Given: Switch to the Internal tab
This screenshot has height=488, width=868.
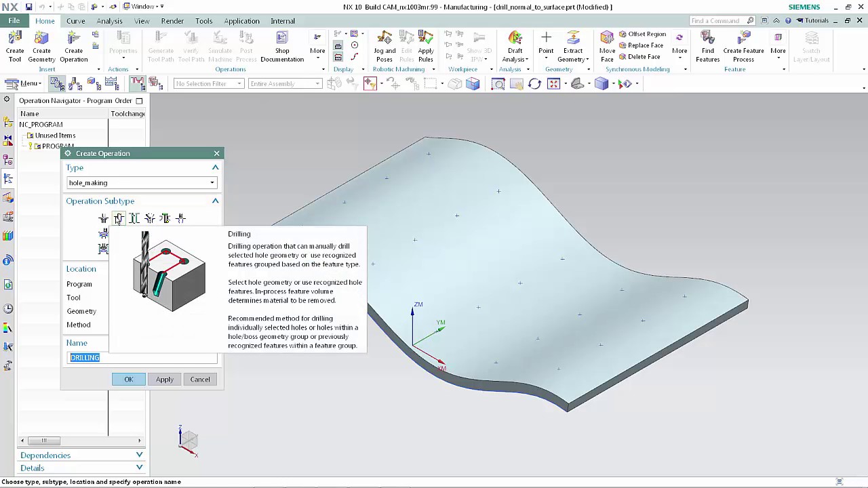Looking at the screenshot, I should 283,21.
